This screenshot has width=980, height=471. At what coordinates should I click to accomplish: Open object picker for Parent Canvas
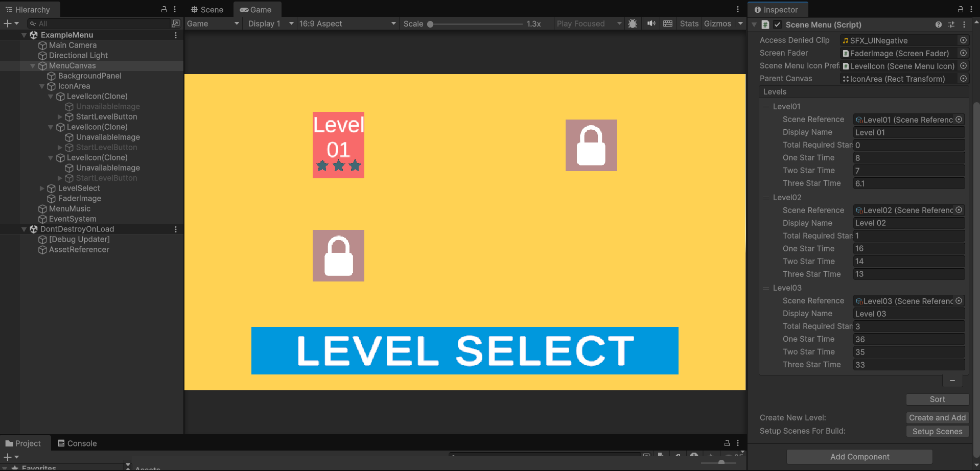[964, 79]
